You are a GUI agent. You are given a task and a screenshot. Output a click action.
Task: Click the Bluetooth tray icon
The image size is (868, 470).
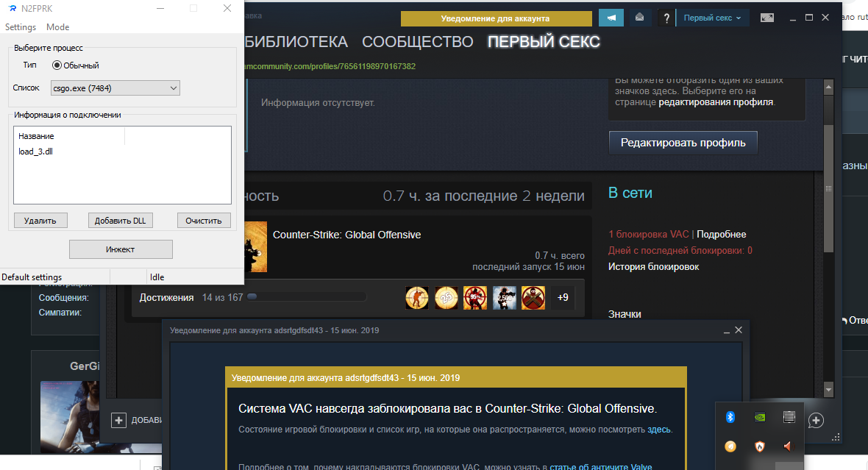[730, 417]
